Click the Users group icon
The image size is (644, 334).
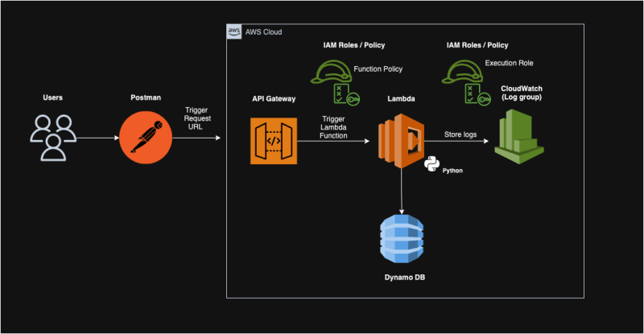[53, 138]
